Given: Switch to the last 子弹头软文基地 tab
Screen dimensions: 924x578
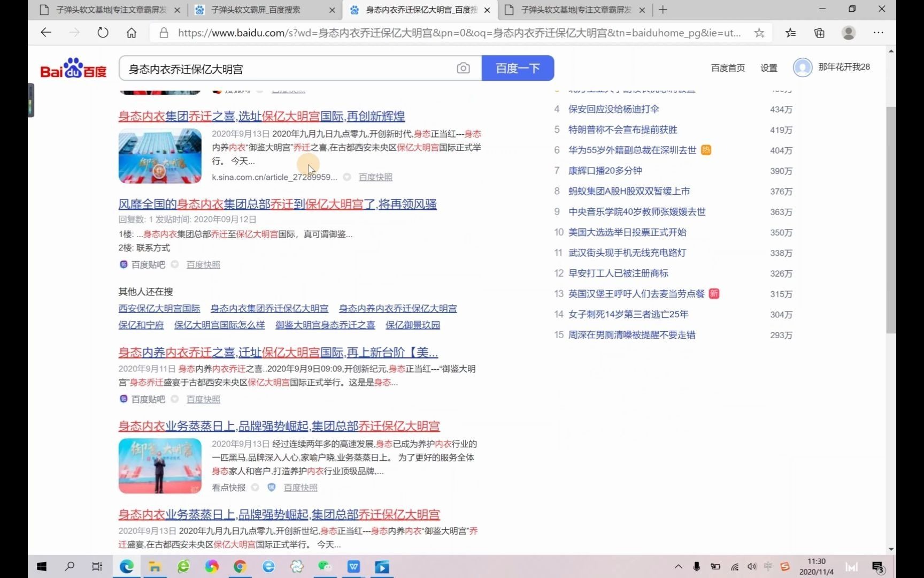Looking at the screenshot, I should click(x=575, y=10).
